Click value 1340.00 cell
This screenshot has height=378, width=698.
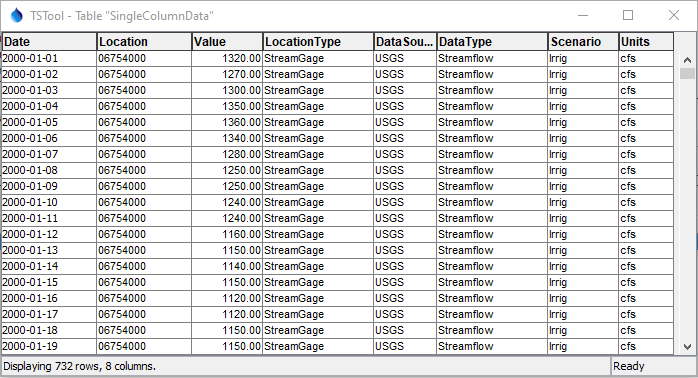coord(227,138)
